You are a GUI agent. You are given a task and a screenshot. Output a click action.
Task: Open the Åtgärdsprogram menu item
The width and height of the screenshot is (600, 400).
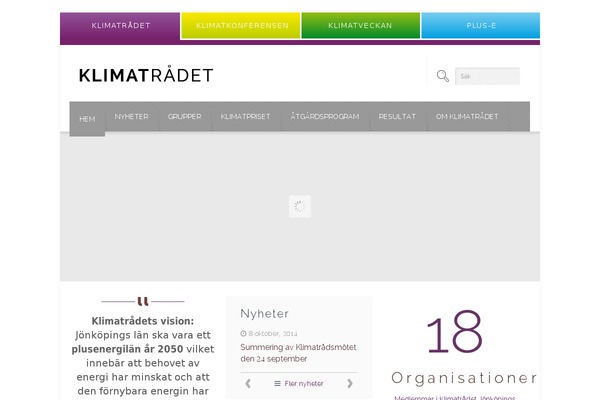pyautogui.click(x=325, y=116)
